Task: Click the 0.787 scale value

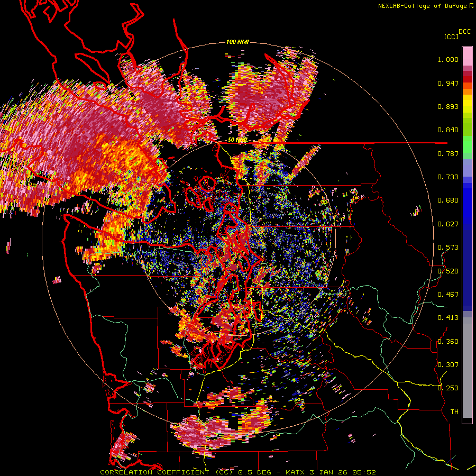Action: point(448,153)
